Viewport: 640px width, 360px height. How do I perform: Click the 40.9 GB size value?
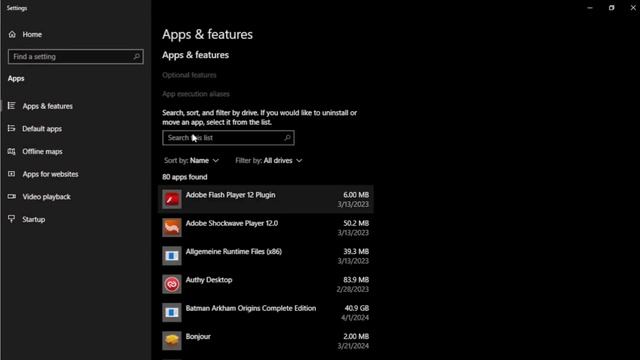357,308
